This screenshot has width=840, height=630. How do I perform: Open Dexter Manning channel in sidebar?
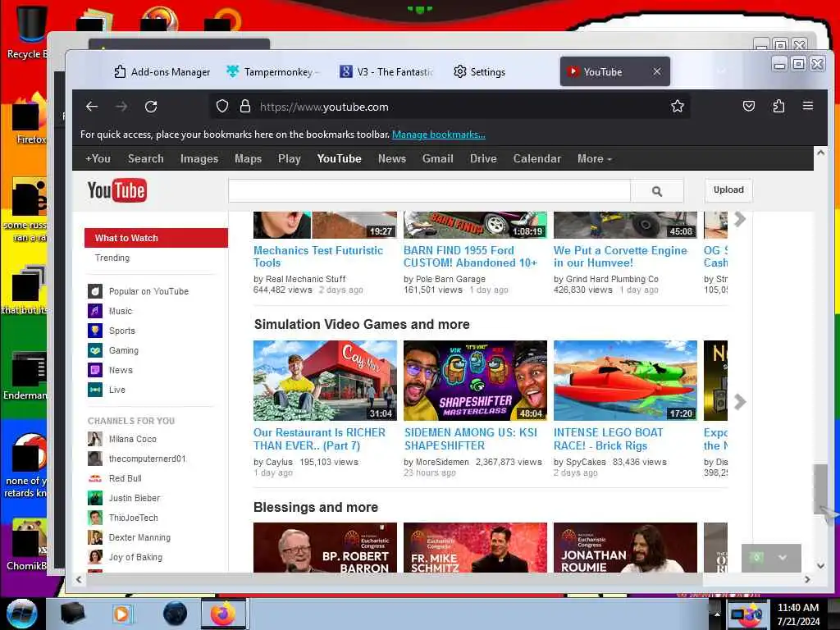point(139,537)
